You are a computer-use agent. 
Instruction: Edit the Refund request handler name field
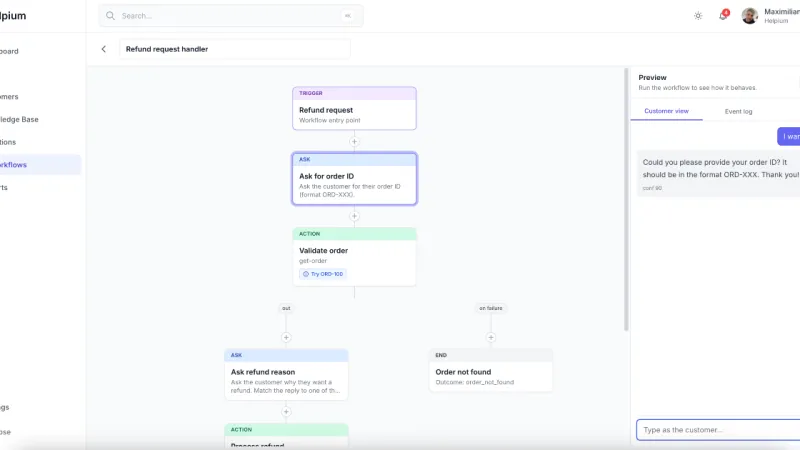[x=235, y=49]
